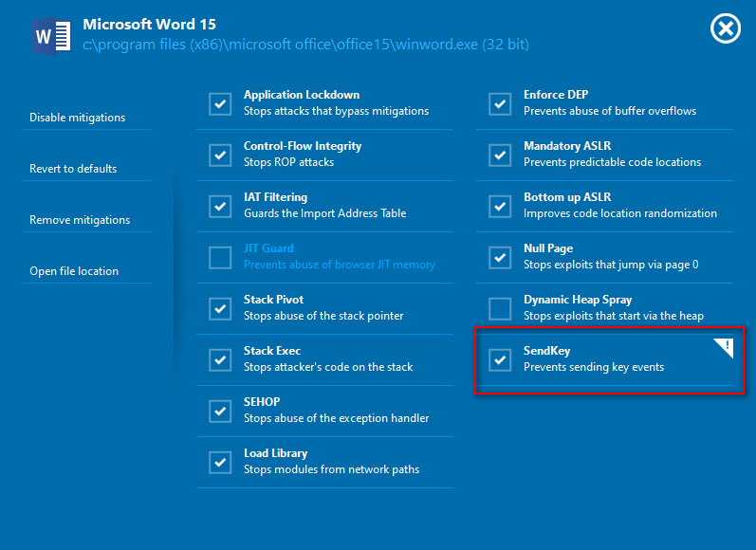Image resolution: width=756 pixels, height=550 pixels.
Task: Open file location of winword.exe
Action: 74,271
